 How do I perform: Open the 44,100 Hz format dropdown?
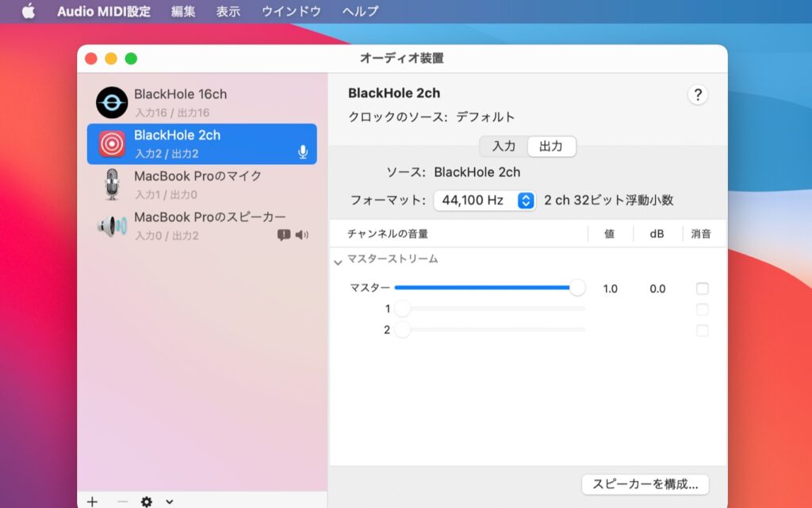[485, 201]
